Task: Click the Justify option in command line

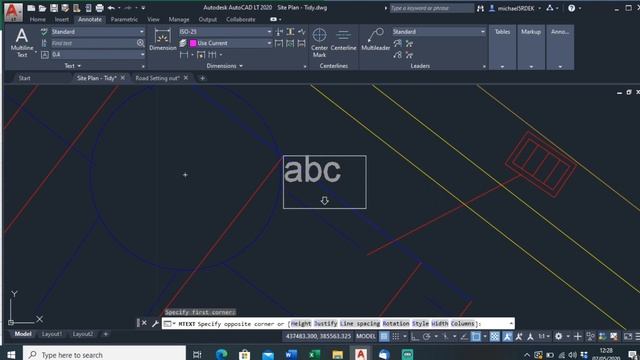Action: 326,323
